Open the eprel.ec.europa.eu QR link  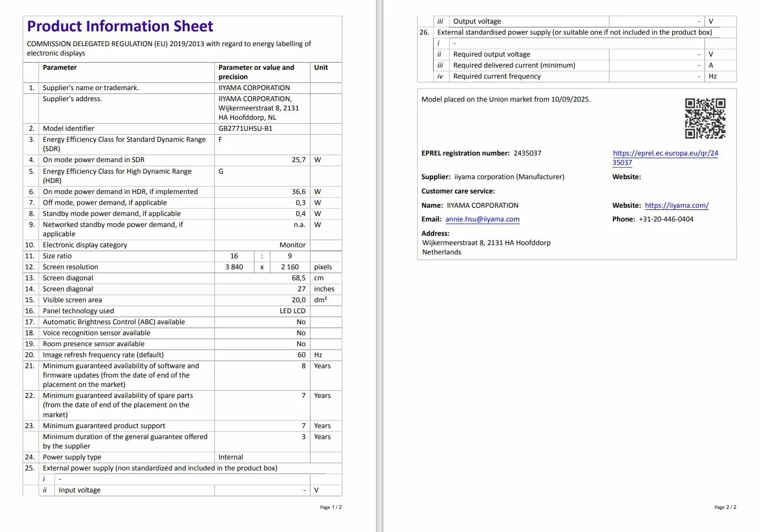tap(665, 158)
